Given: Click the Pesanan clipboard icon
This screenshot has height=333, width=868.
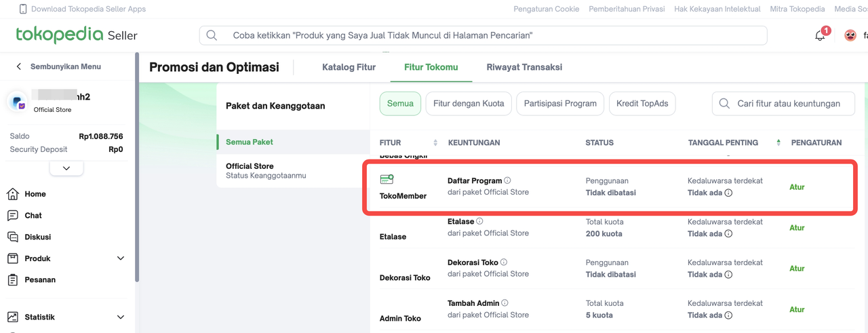Looking at the screenshot, I should point(12,279).
